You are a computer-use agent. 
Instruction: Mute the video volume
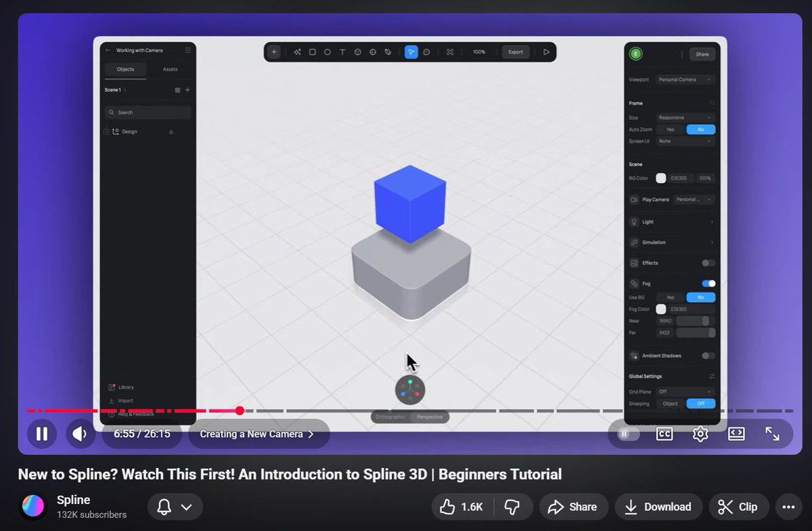point(81,433)
